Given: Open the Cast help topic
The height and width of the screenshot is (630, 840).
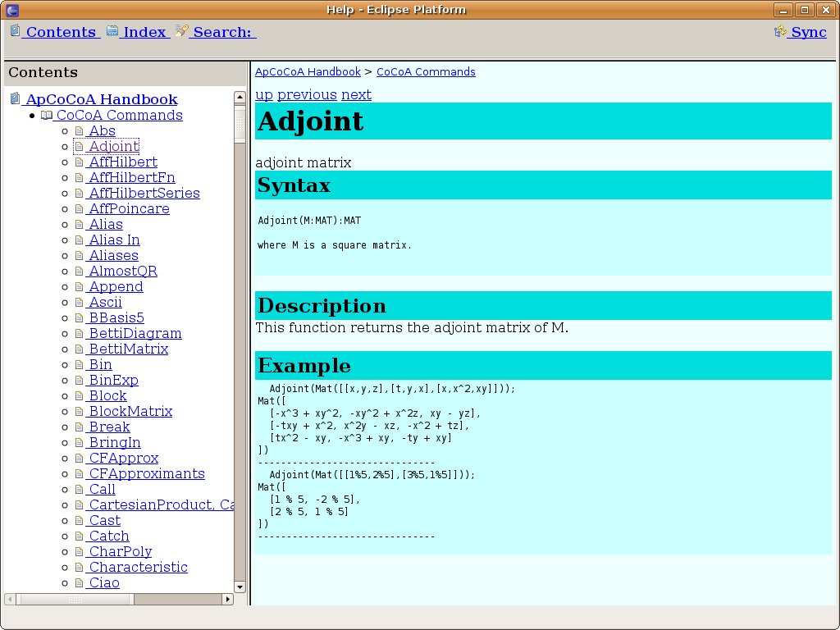Looking at the screenshot, I should tap(104, 520).
